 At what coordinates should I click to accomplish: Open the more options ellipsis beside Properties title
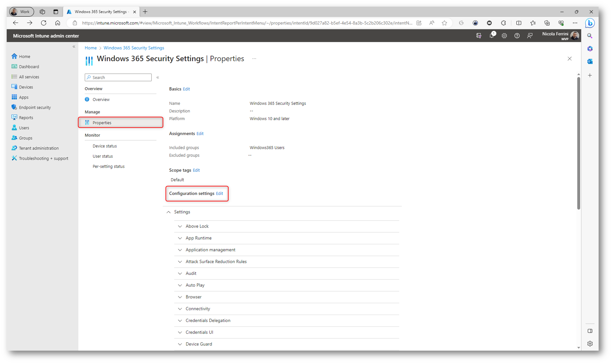[254, 59]
